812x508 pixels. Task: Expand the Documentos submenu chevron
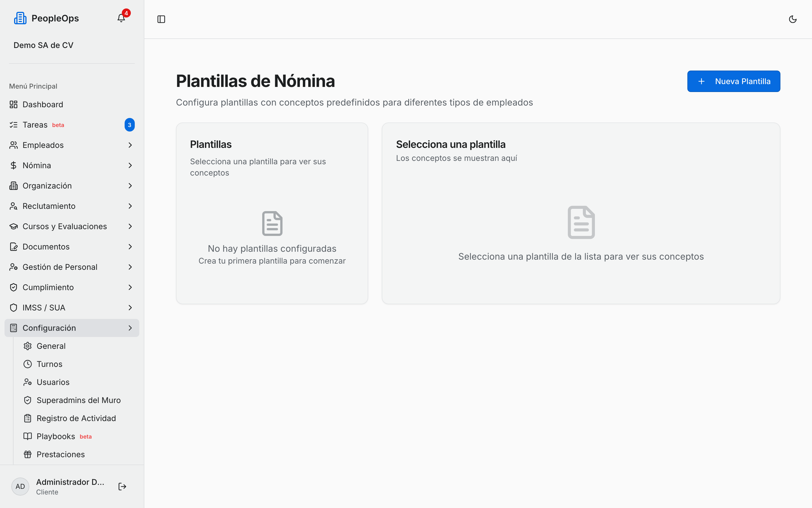[x=130, y=247]
